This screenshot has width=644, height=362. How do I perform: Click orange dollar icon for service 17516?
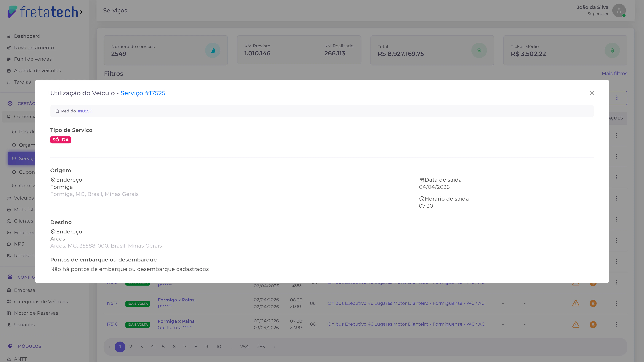593,324
